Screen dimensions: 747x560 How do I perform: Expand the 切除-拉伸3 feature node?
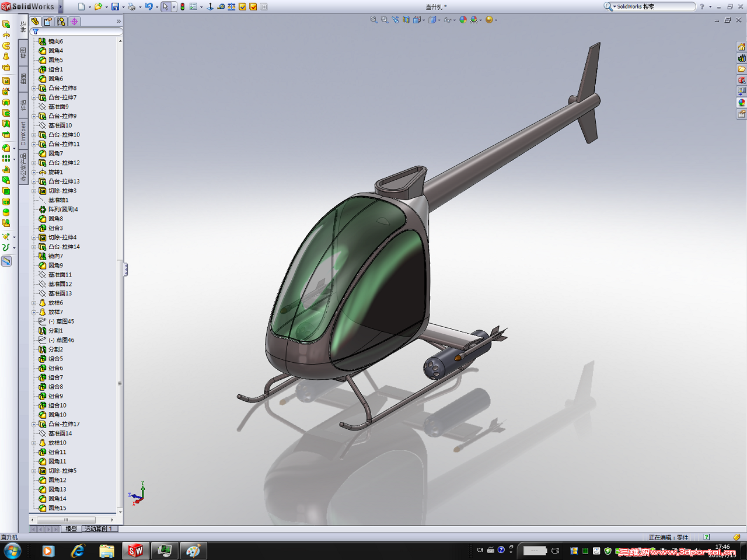[34, 191]
